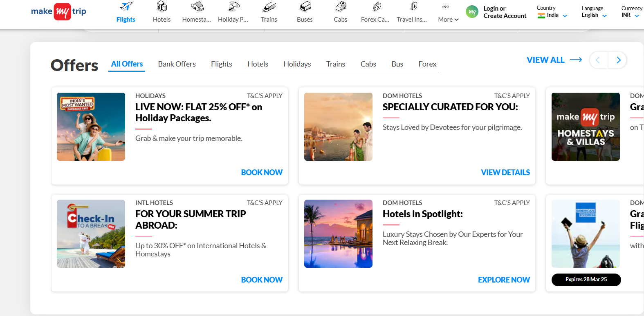Click BOOK NOW on the summer trip abroad offer
Viewport: 644px width, 316px height.
coord(262,280)
